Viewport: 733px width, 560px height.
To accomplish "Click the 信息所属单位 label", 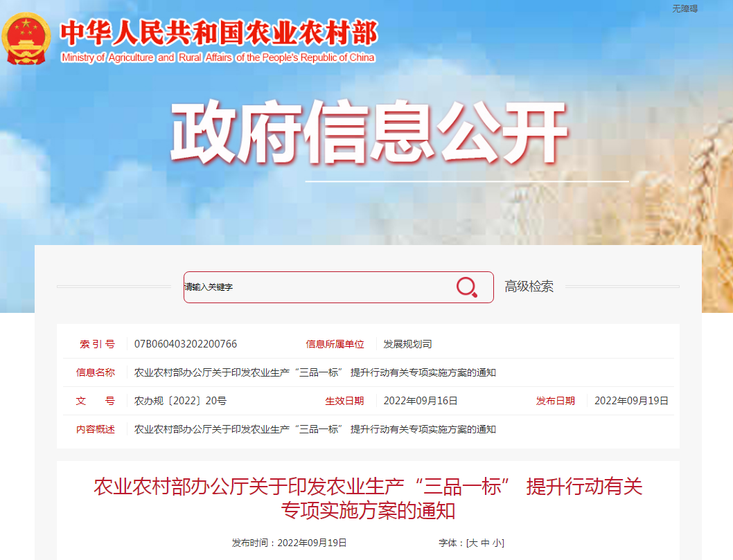I will click(x=335, y=344).
